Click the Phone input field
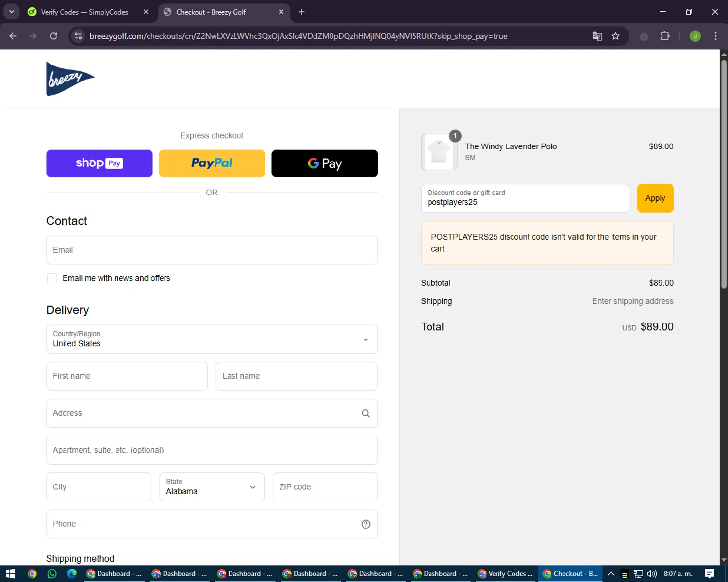Image resolution: width=728 pixels, height=582 pixels. coord(212,524)
